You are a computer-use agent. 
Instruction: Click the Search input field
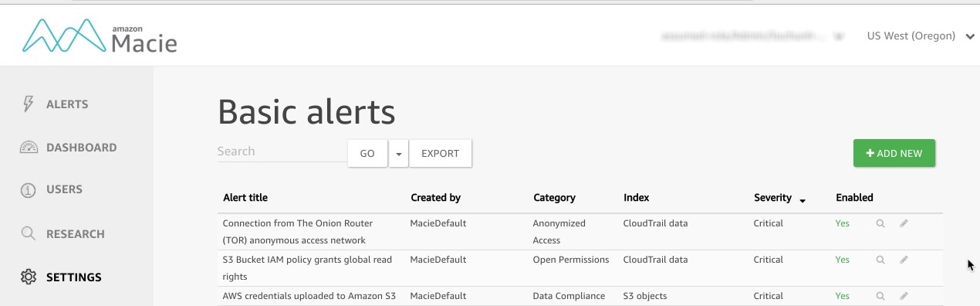[282, 151]
